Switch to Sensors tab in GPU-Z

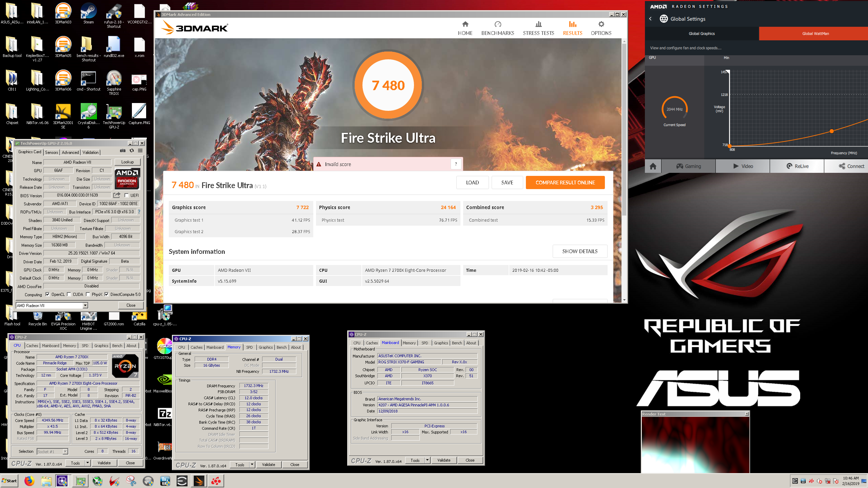coord(52,152)
